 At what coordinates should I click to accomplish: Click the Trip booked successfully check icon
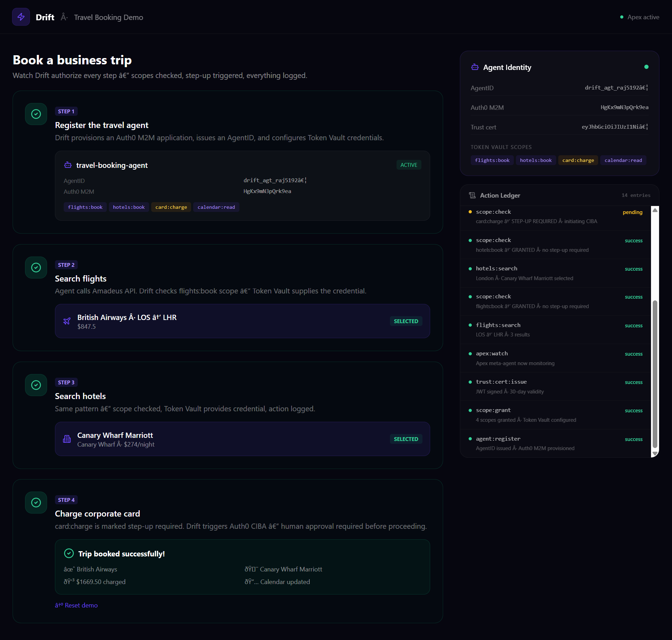69,553
